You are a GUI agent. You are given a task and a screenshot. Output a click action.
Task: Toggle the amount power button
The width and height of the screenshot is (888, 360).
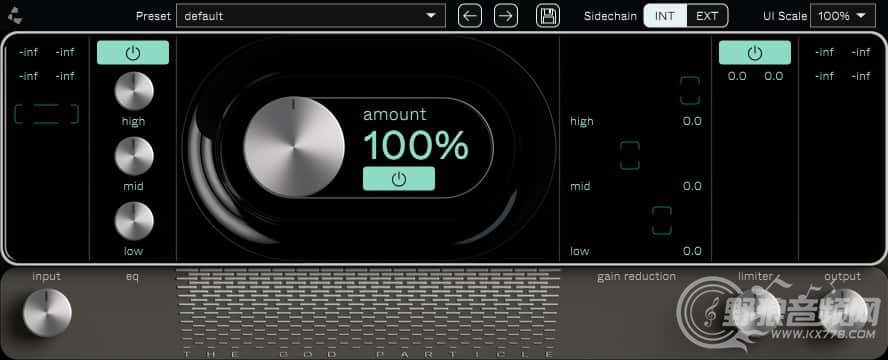click(399, 178)
